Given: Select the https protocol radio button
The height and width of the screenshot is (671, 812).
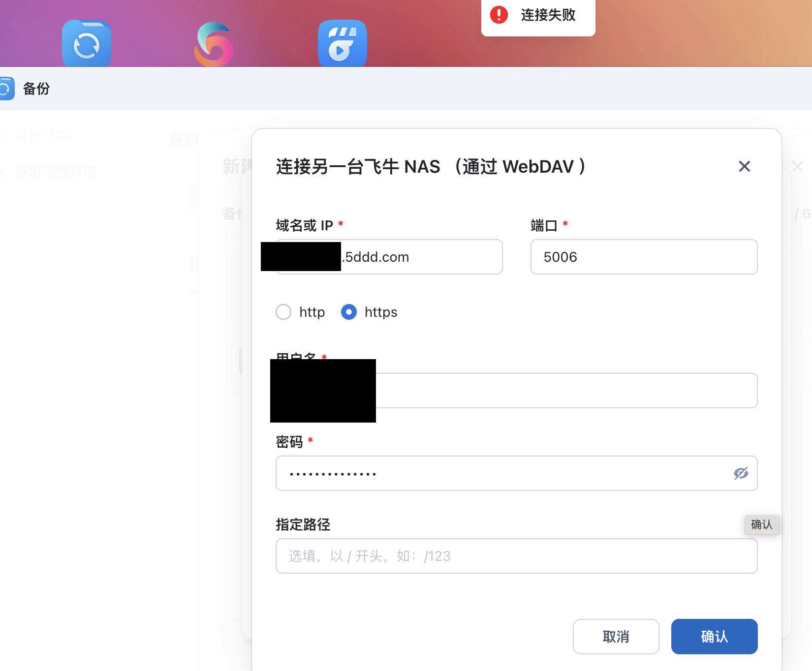Looking at the screenshot, I should (x=349, y=312).
